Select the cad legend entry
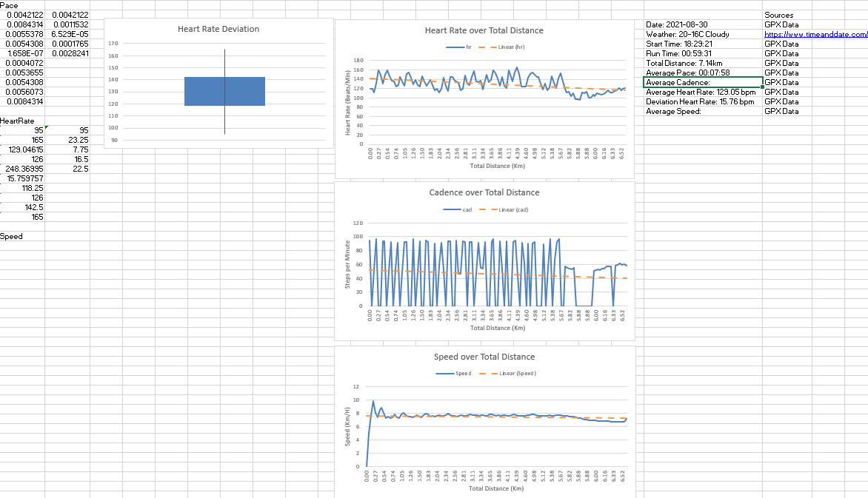The width and height of the screenshot is (868, 498). (x=458, y=209)
